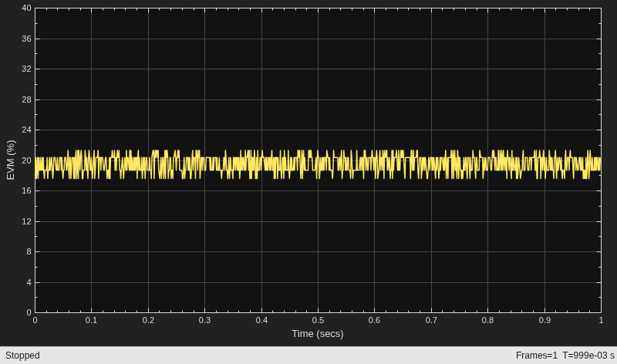Click the y-axis tick label 20
Image resolution: width=617 pixels, height=364 pixels.
26,160
